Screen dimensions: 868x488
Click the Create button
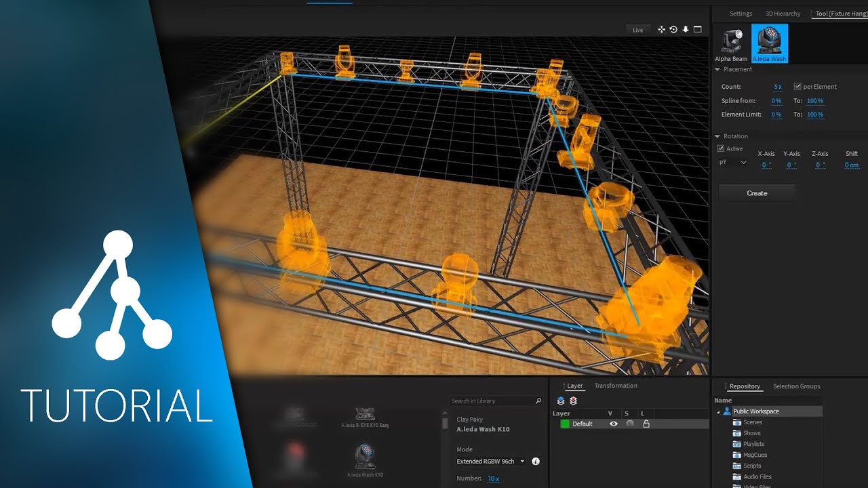click(757, 193)
